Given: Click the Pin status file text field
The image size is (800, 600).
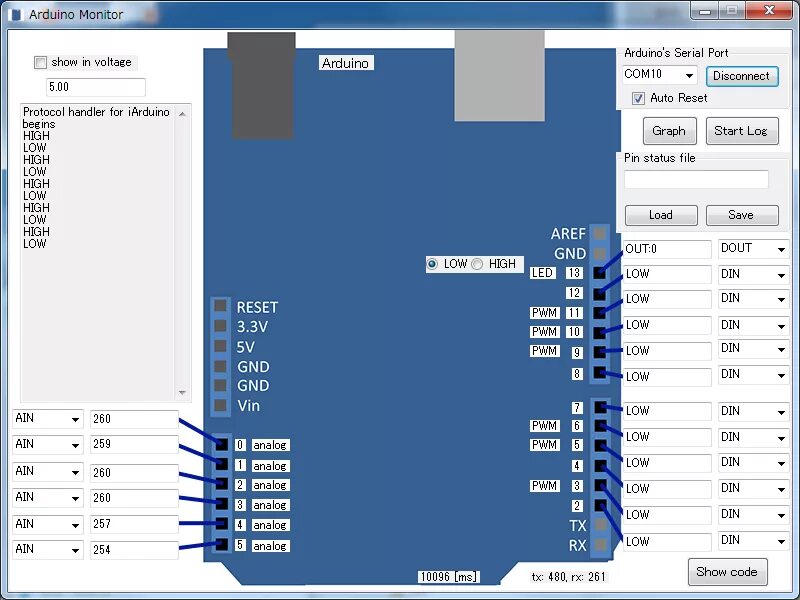Looking at the screenshot, I should 696,180.
